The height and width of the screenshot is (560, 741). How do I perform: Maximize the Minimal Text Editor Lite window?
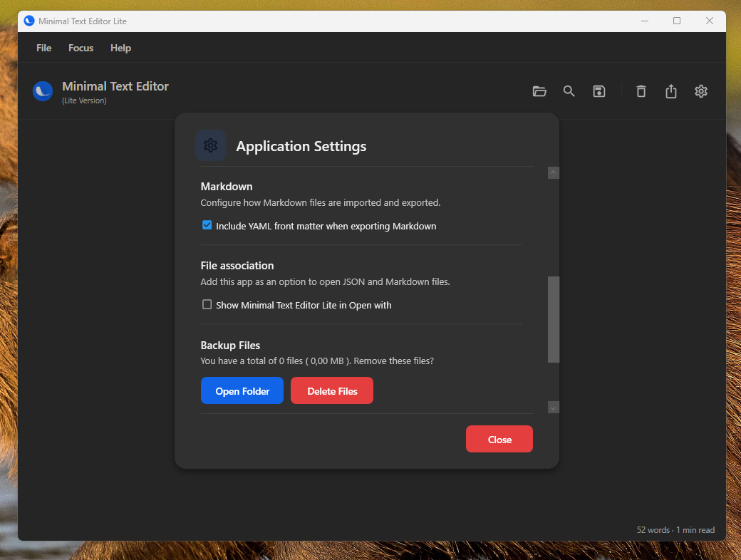[677, 21]
